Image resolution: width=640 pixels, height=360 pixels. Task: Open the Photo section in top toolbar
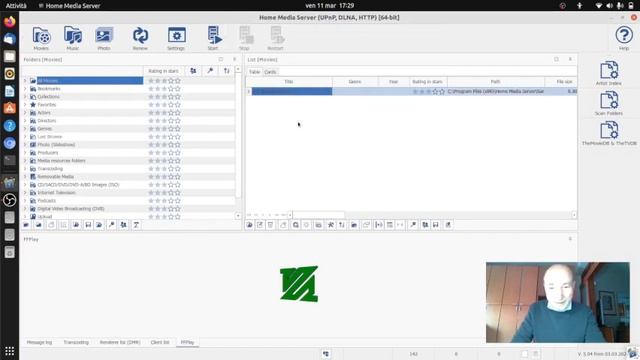coord(104,38)
